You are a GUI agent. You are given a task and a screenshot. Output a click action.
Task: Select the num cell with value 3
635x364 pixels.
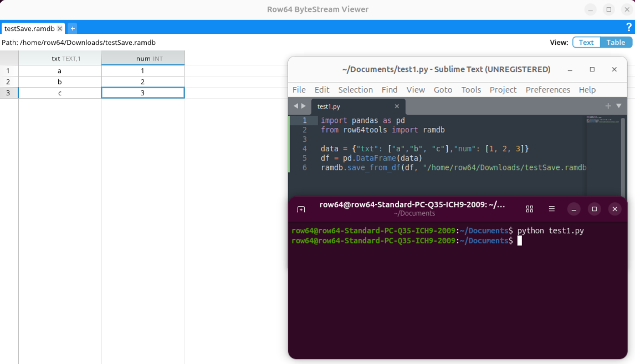point(143,93)
